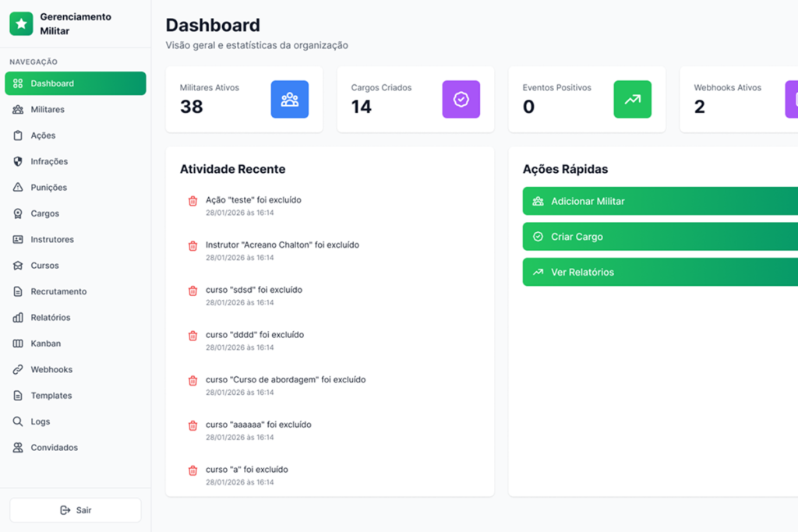Select the active Dashboard menu item
Screen dimensions: 798x532
pyautogui.click(x=75, y=83)
